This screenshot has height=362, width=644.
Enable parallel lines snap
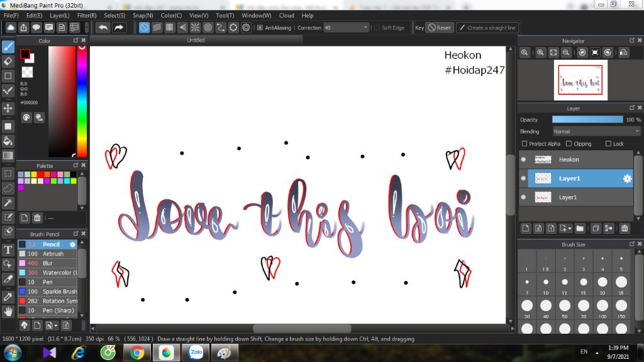[157, 28]
